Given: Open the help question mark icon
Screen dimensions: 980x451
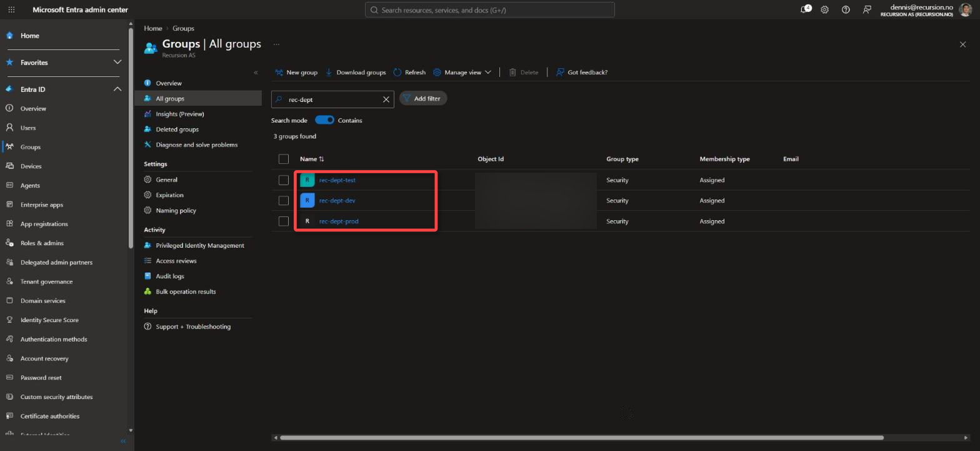Looking at the screenshot, I should (846, 9).
